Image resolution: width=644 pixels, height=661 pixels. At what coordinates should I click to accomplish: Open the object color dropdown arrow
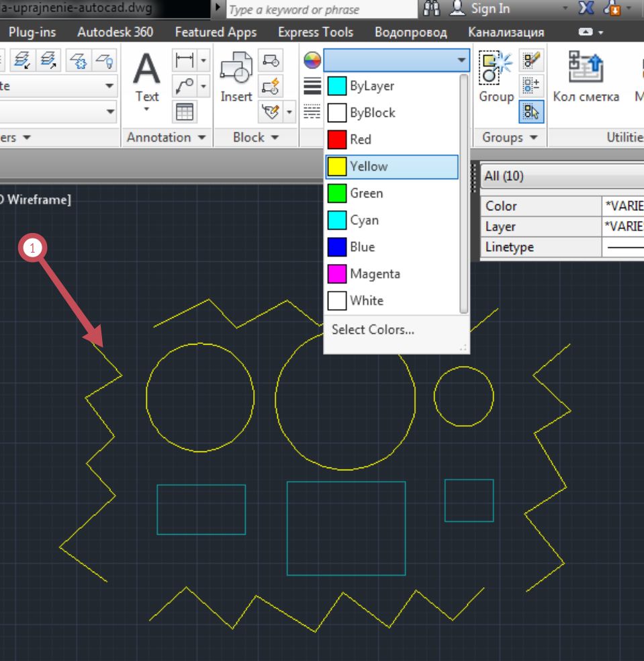point(461,60)
